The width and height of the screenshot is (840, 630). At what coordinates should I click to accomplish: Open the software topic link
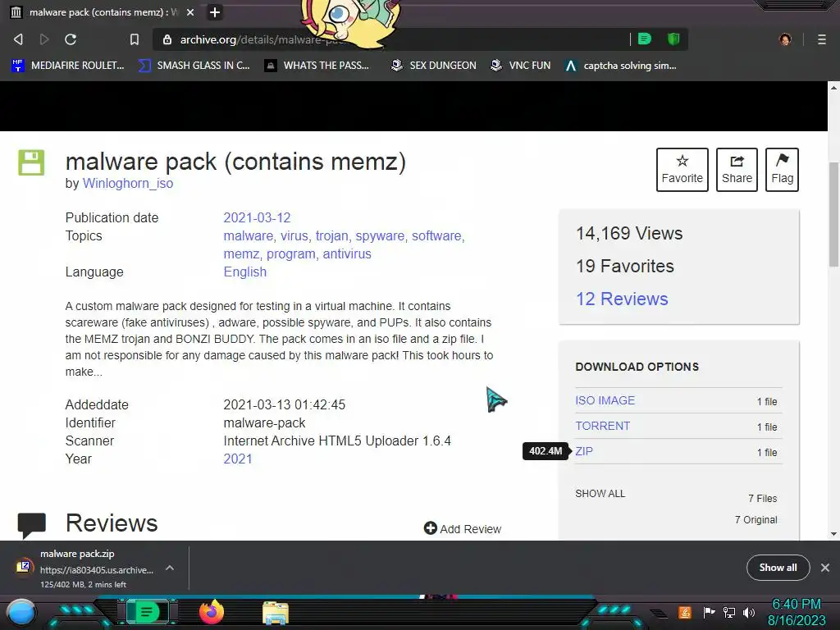[436, 235]
